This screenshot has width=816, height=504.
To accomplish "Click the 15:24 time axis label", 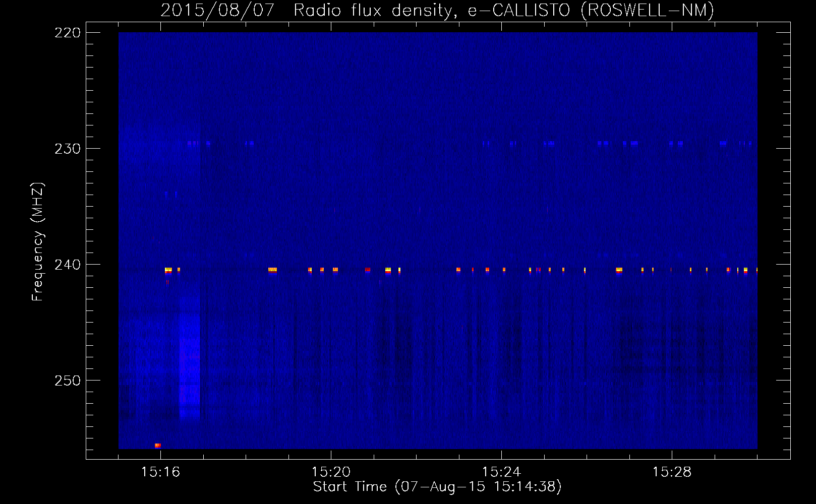I will pos(501,472).
